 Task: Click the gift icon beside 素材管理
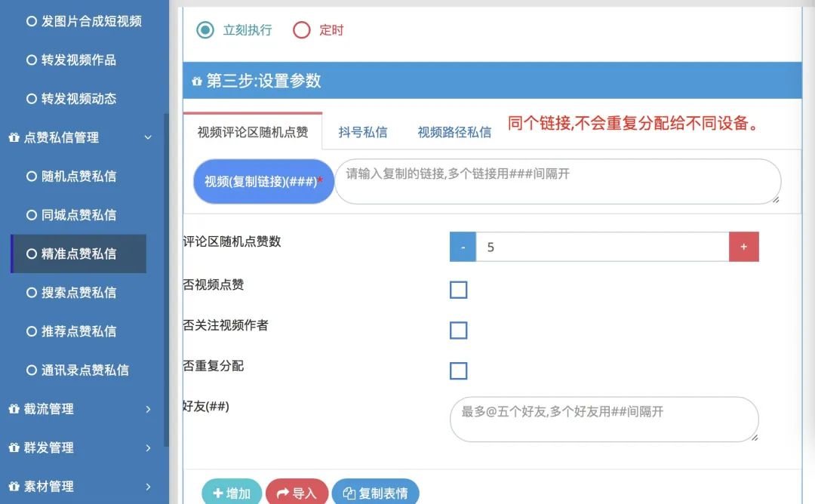coord(14,487)
